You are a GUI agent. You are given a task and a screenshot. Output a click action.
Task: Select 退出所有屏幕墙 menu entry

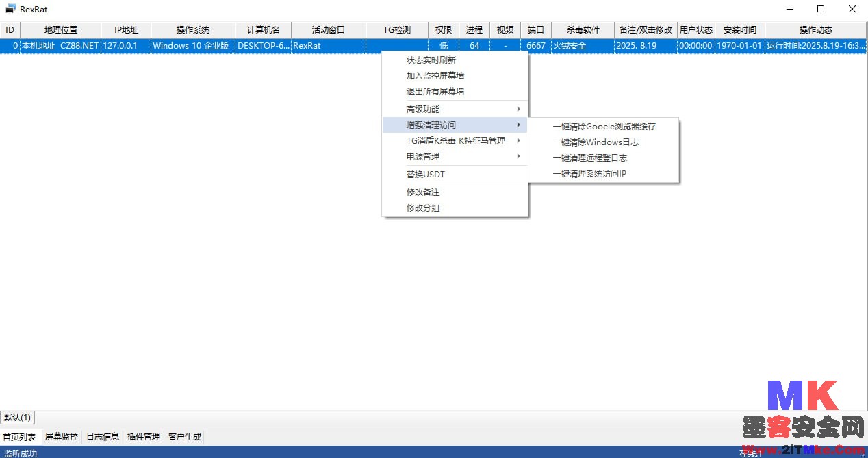click(435, 92)
